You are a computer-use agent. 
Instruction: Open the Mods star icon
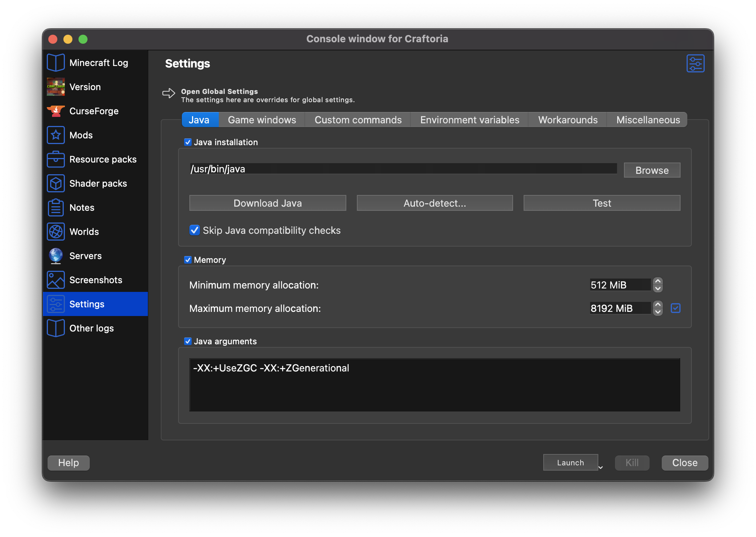click(x=56, y=135)
